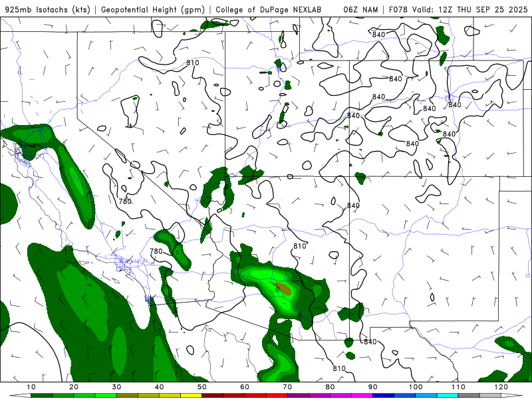Click the '10' legend scale label
The image size is (532, 399).
[x=31, y=387]
